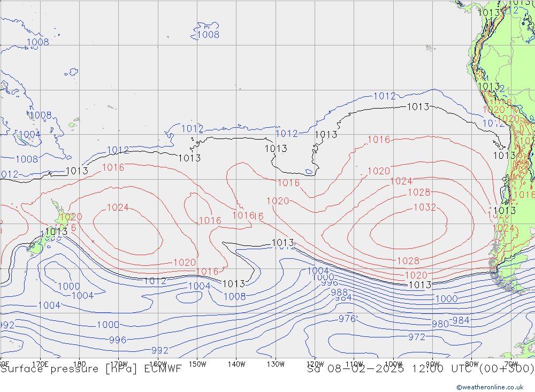The height and width of the screenshot is (392, 535).
Task: Click the 1032 isobar label
Action: click(x=424, y=207)
